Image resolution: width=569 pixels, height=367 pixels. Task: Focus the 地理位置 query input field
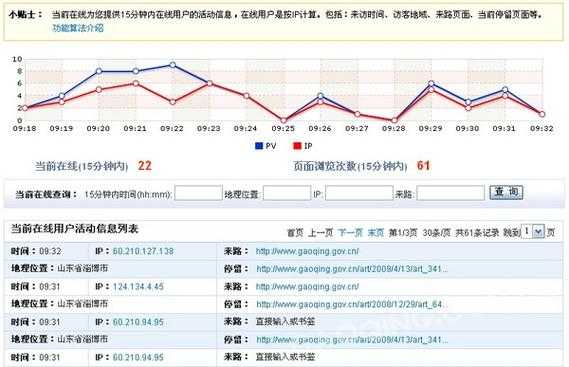pos(287,193)
